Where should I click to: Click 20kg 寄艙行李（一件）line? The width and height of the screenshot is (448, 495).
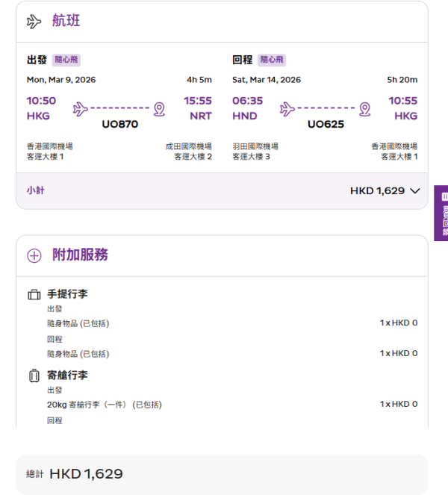[105, 405]
